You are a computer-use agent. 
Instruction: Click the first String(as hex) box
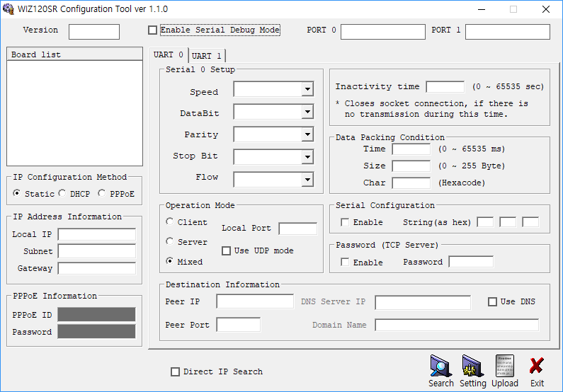point(485,222)
